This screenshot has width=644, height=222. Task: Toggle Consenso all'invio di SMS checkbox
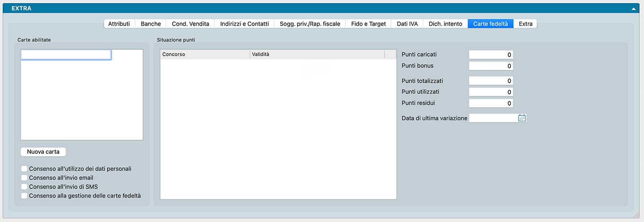pos(24,187)
